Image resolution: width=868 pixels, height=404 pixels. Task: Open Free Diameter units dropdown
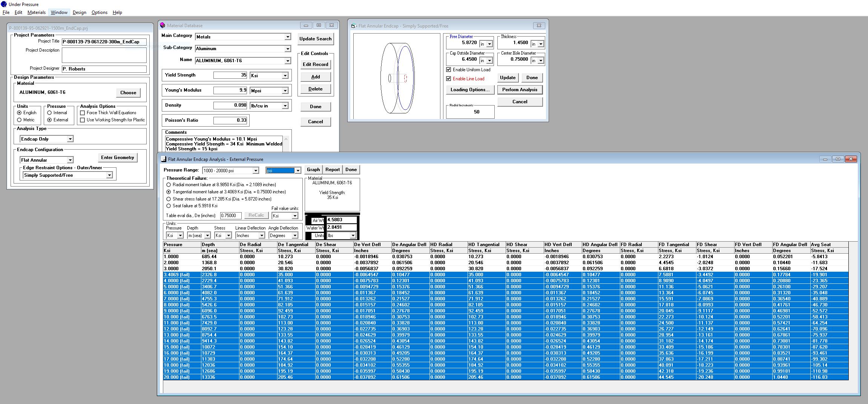tap(489, 44)
